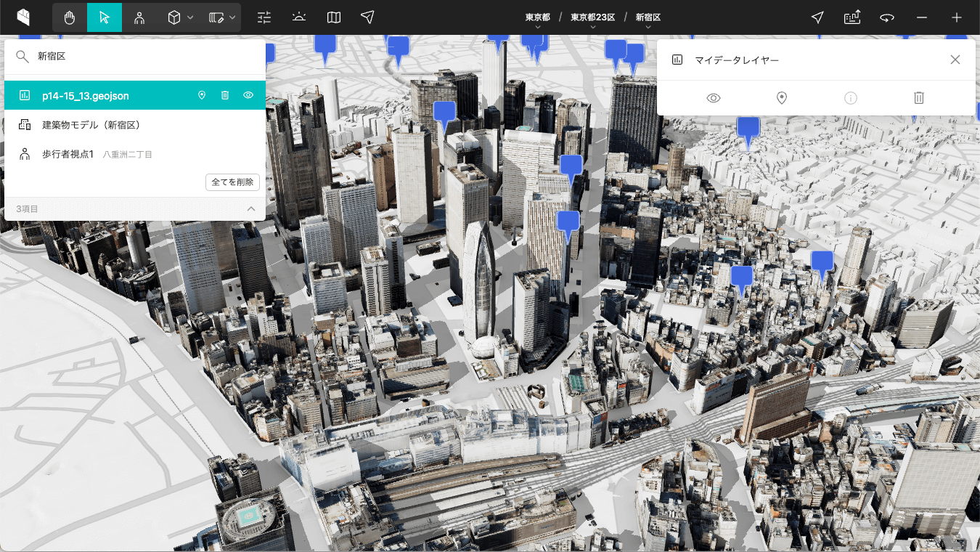The height and width of the screenshot is (552, 980).
Task: Zoom in with the plus button
Action: (x=957, y=17)
